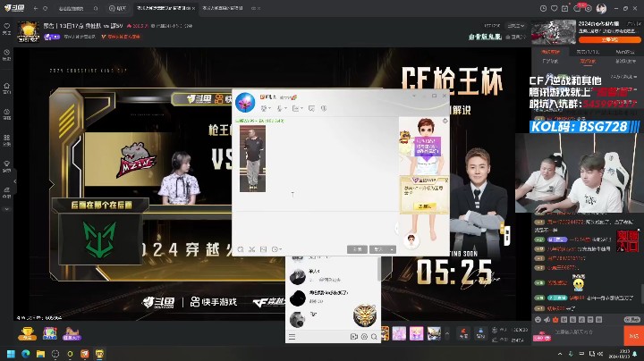
Task: Select the orange underlined chat sub-tab
Action: 588,61
